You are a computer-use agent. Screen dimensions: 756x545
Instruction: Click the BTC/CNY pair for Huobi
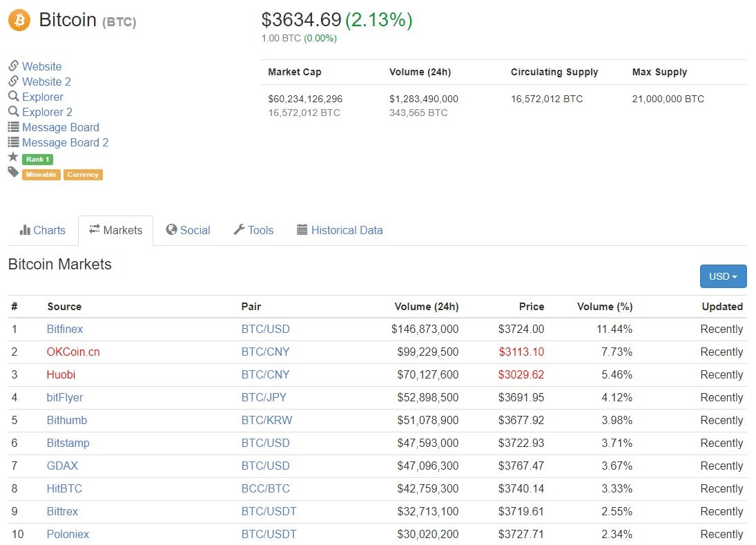[x=266, y=375]
